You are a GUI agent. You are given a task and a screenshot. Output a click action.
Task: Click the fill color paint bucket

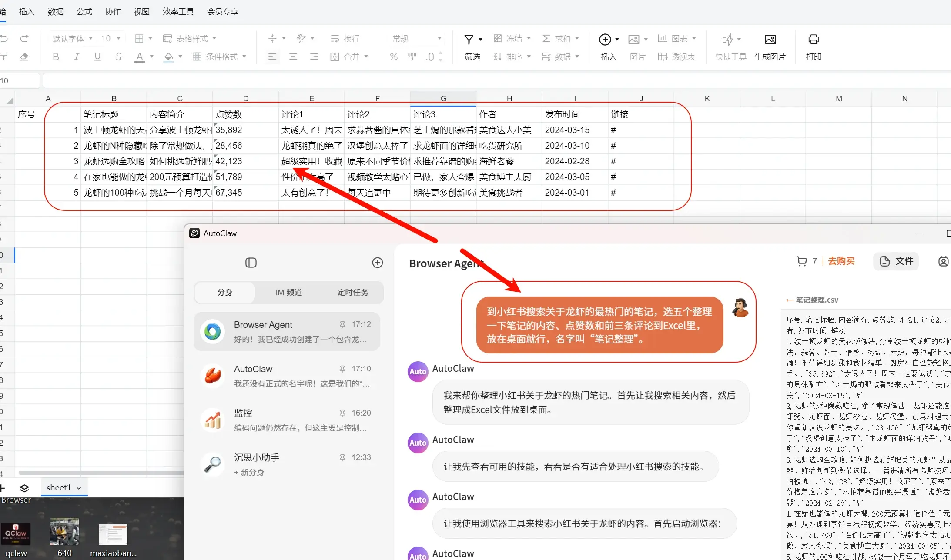[x=169, y=57]
